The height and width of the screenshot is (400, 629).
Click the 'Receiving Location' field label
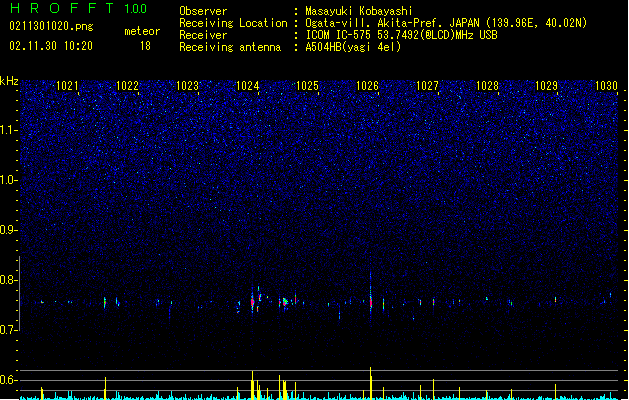pyautogui.click(x=233, y=23)
